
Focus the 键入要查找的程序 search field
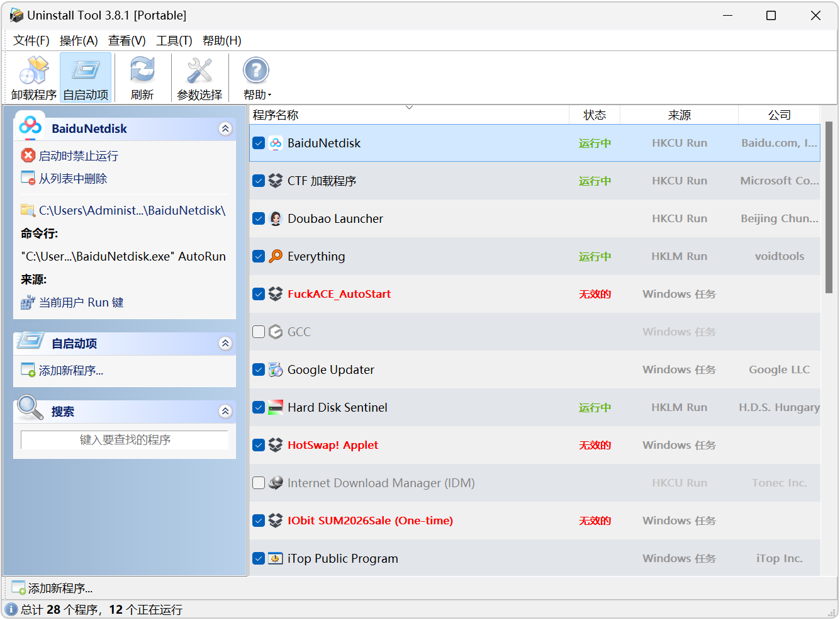pyautogui.click(x=125, y=439)
